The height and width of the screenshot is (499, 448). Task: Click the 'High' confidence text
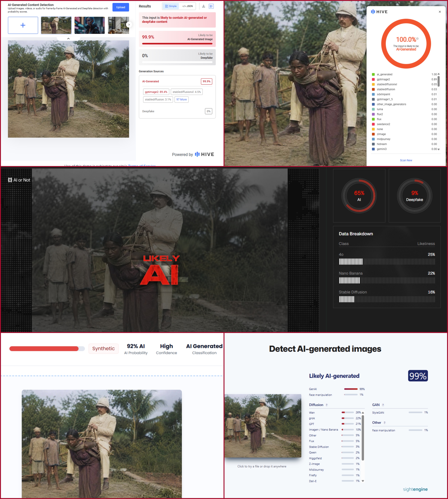166,346
